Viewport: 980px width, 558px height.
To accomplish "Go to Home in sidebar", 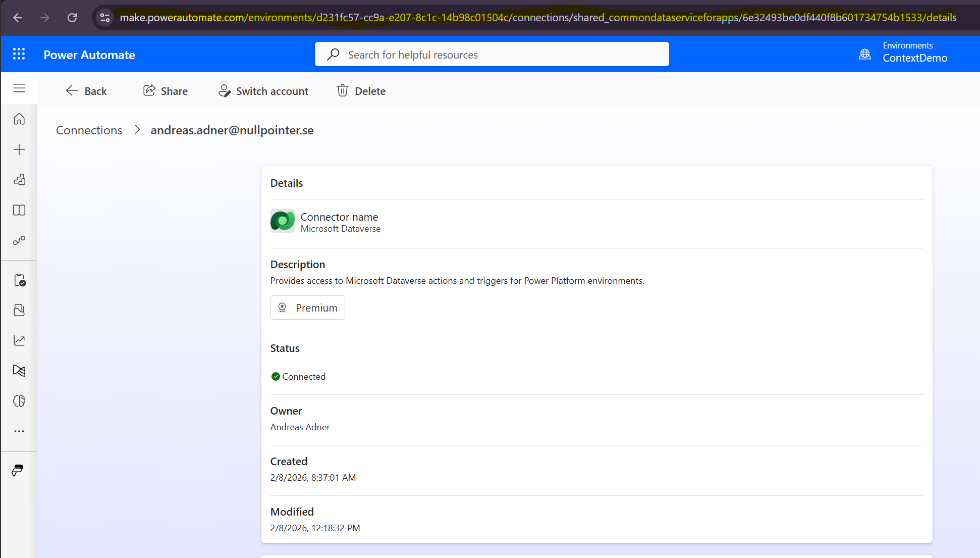I will pyautogui.click(x=19, y=119).
